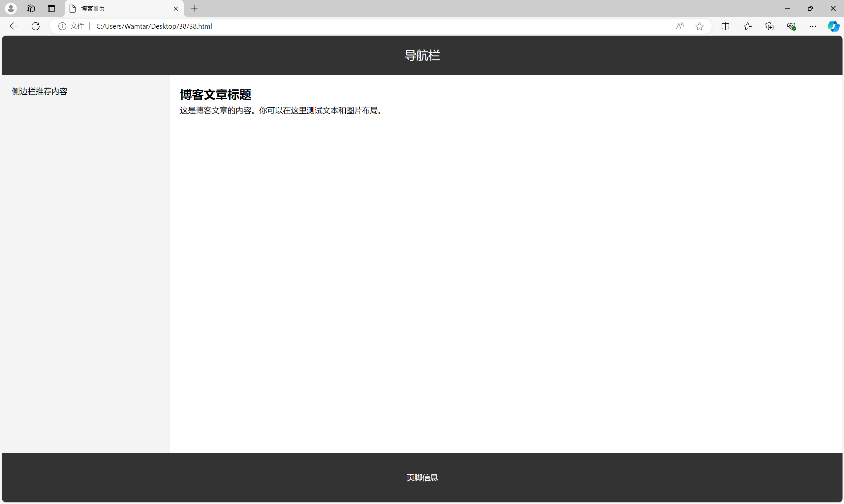Close the 博客首页 tab

click(176, 9)
